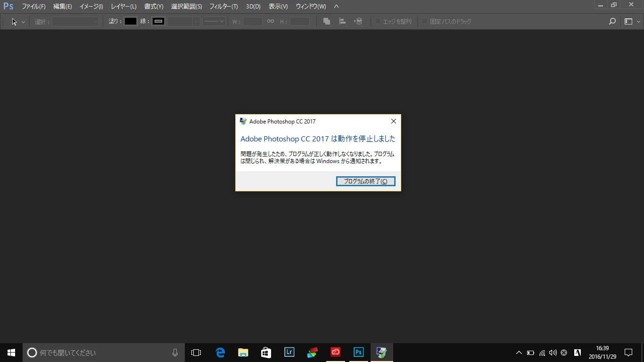Open the 書式(Y) menu
Screen dimensions: 644x362
tap(154, 7)
